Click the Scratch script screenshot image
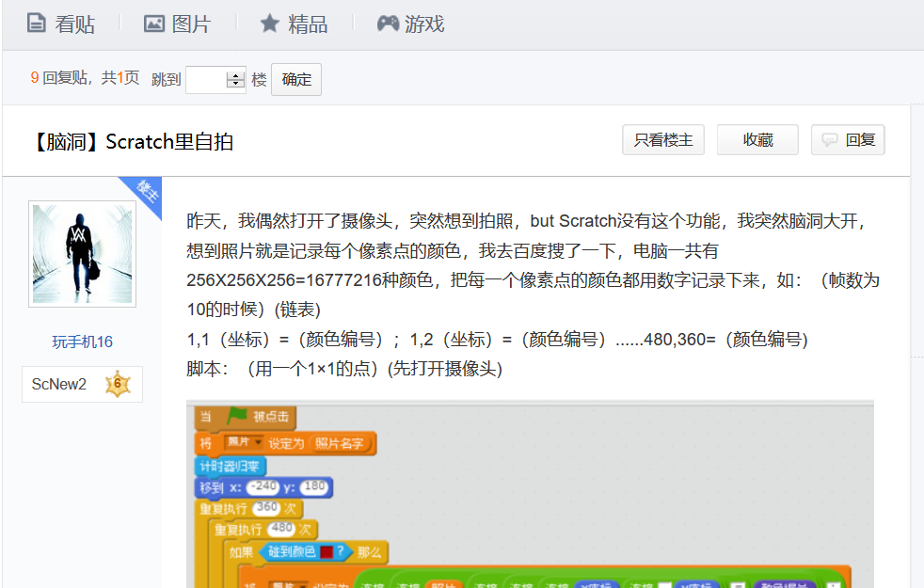 tap(530, 494)
